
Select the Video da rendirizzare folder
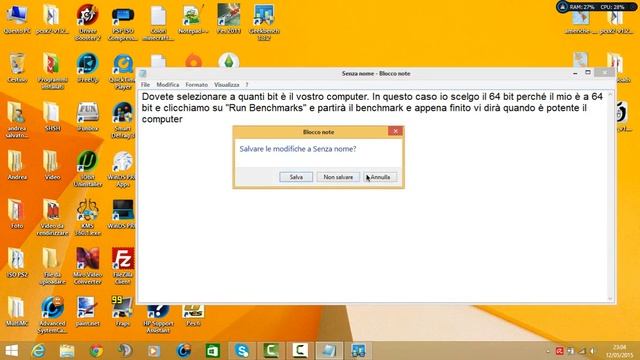pos(52,217)
